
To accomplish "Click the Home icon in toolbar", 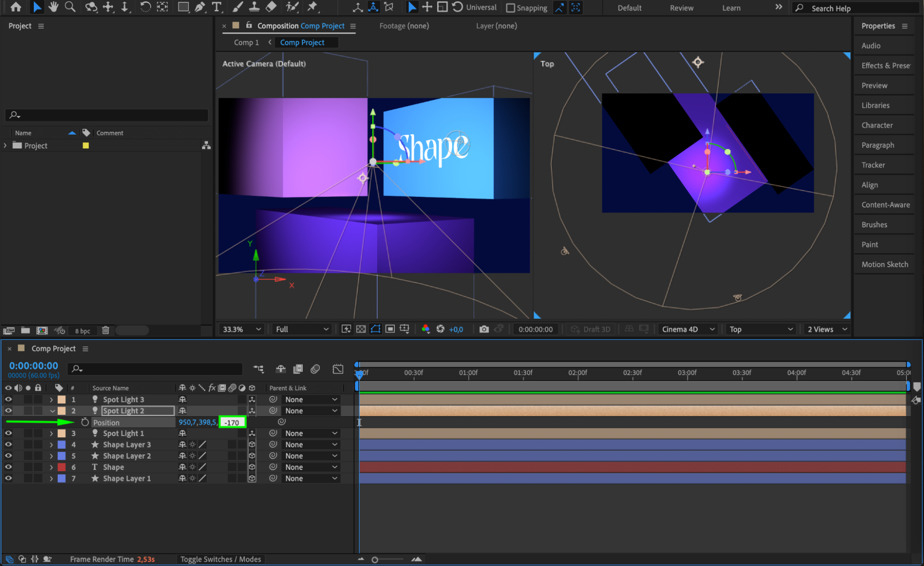I will click(x=16, y=7).
